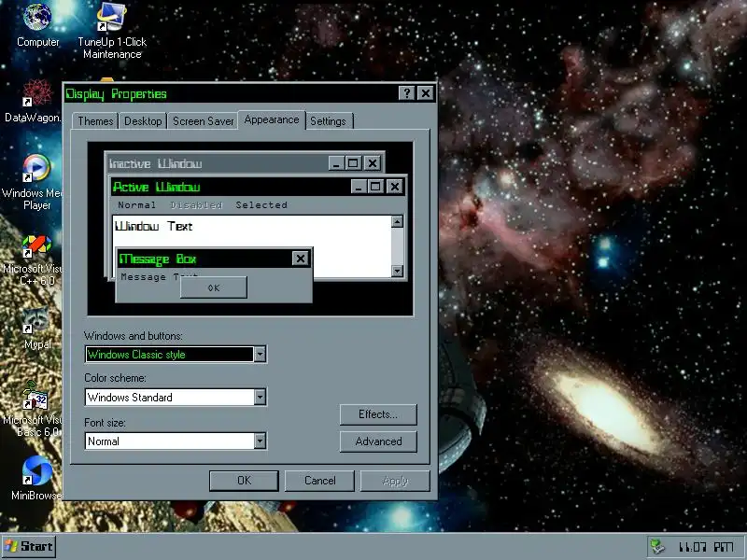Click Active Window preview maximize icon
This screenshot has width=747, height=560.
pyautogui.click(x=375, y=186)
